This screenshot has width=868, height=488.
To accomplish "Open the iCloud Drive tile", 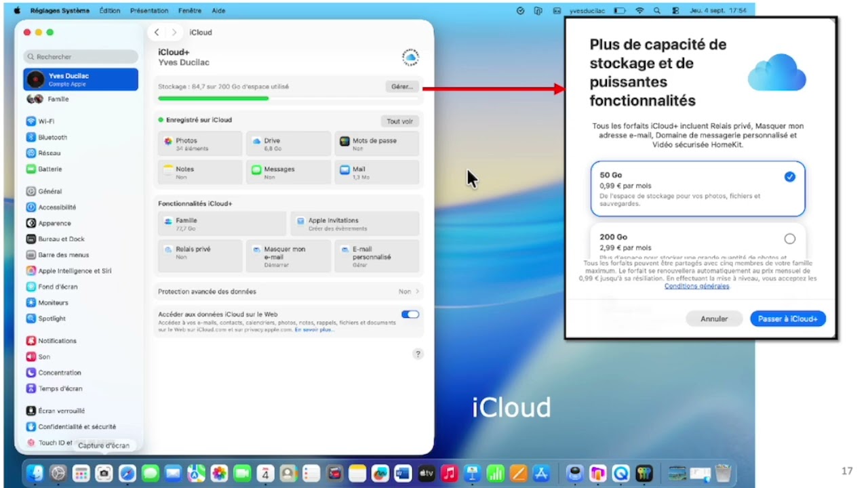I will tap(288, 144).
